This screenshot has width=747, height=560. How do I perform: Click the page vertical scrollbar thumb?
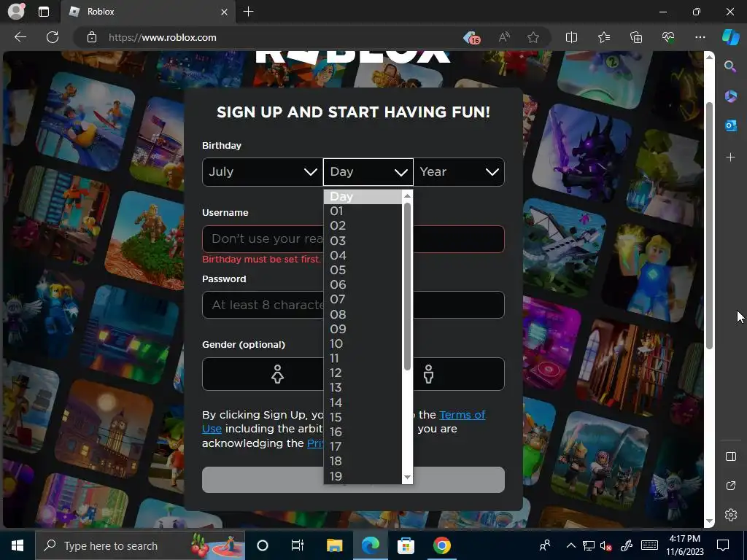pos(709,225)
